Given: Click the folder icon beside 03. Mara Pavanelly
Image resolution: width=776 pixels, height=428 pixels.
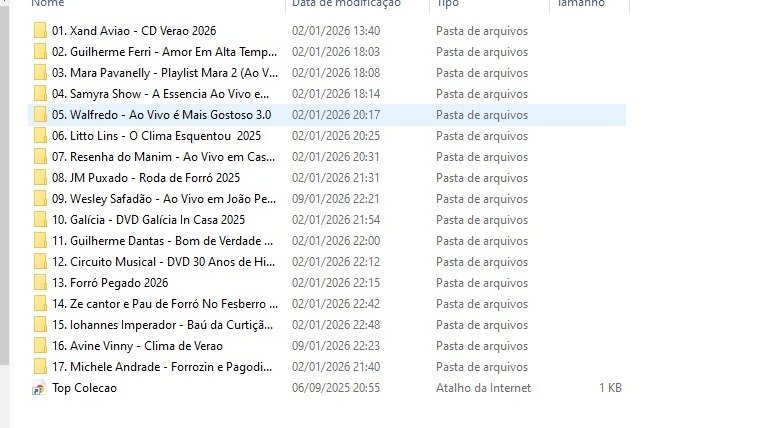Looking at the screenshot, I should coord(40,73).
